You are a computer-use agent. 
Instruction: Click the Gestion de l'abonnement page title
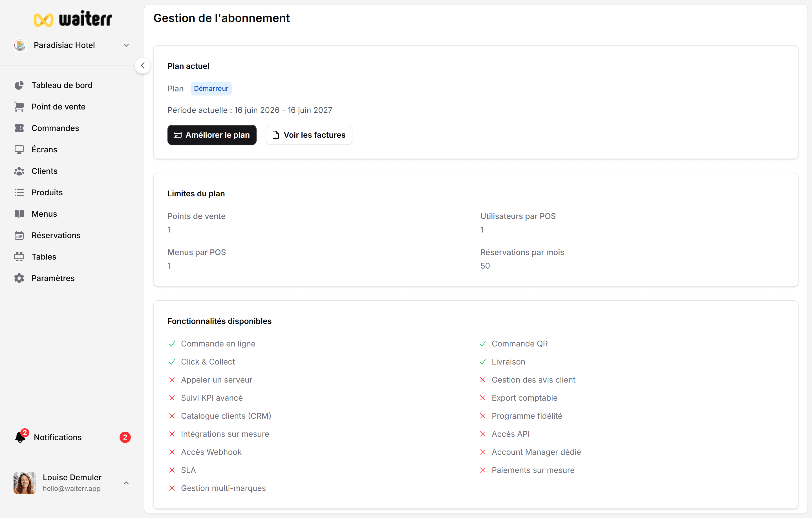pos(222,18)
